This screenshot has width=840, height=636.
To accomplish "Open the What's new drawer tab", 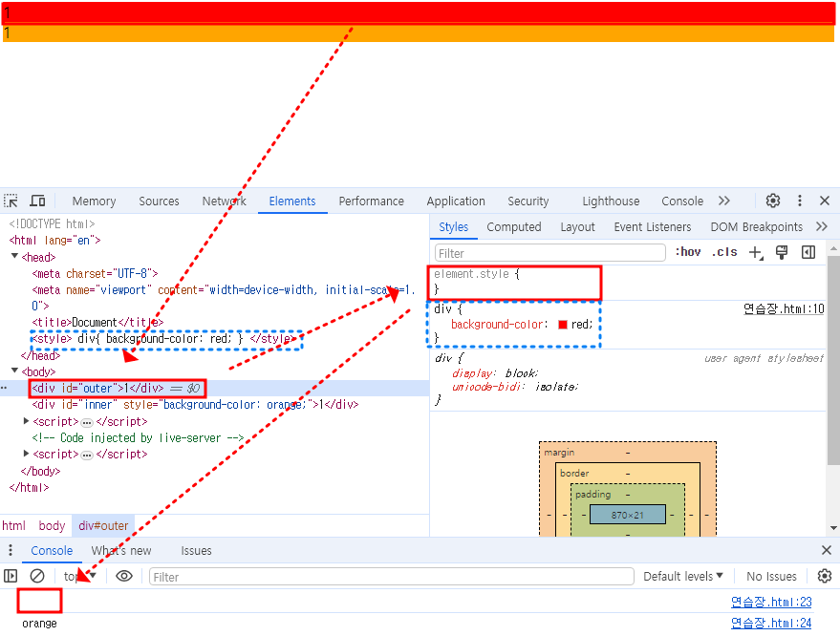I will tap(121, 550).
